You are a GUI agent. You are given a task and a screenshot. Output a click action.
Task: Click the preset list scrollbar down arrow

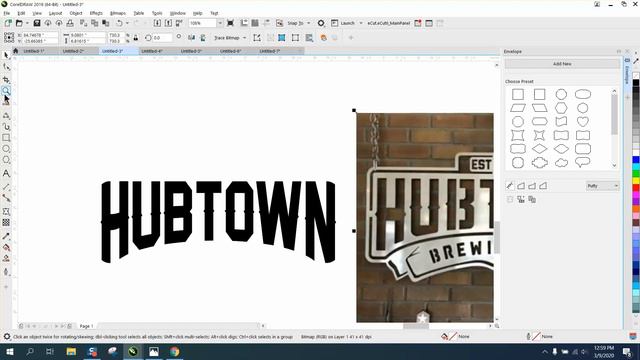click(615, 166)
